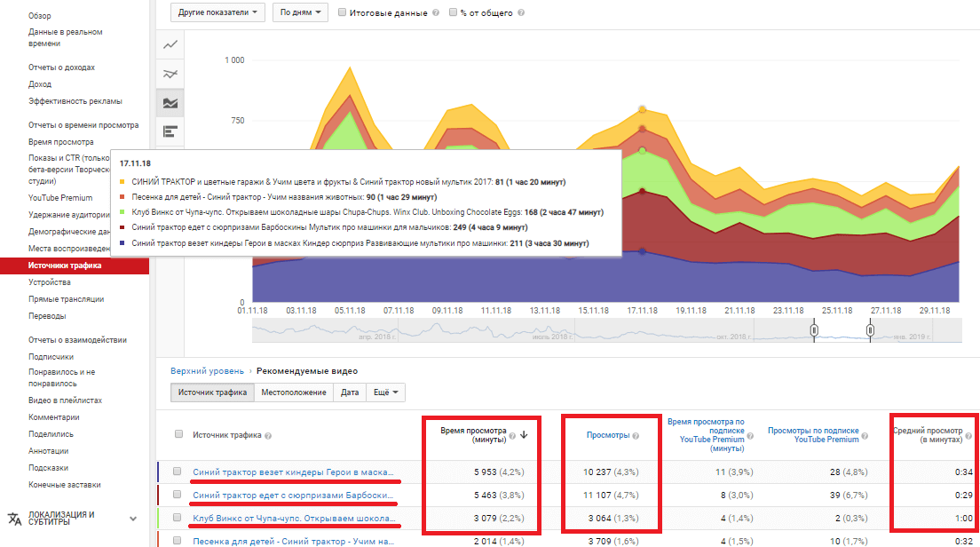980x547 pixels.
Task: Open the По дням period dropdown
Action: tap(300, 13)
